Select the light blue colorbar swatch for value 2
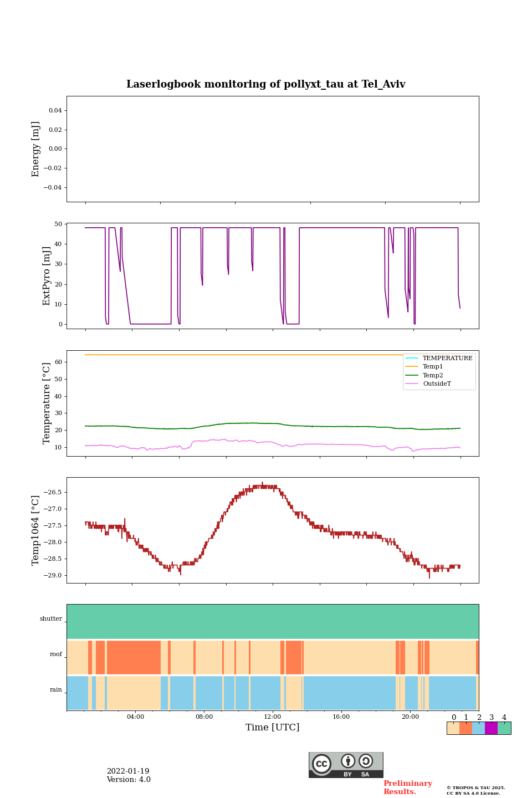Screen dimensions: 532x798 (x=478, y=728)
